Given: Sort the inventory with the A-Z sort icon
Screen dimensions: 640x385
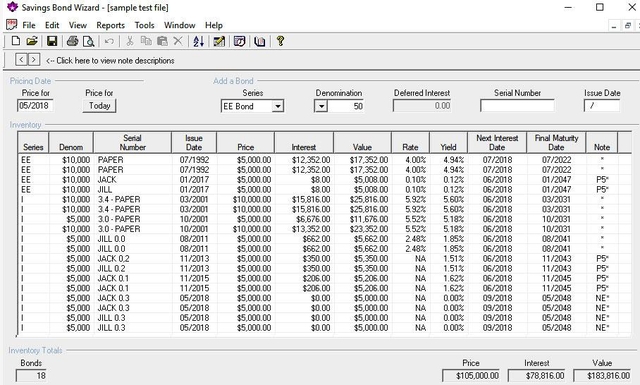Looking at the screenshot, I should pos(199,41).
